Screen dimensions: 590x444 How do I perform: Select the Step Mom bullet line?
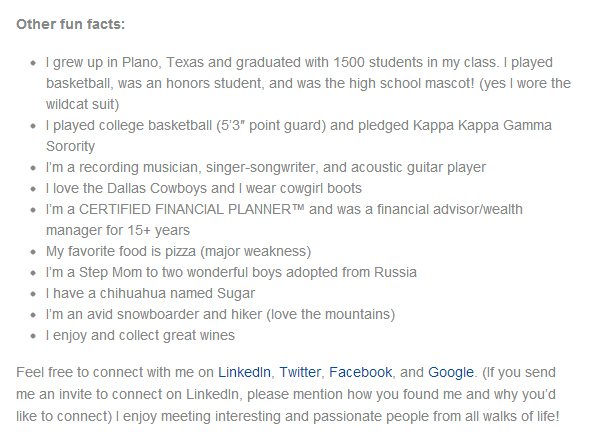[x=231, y=272]
